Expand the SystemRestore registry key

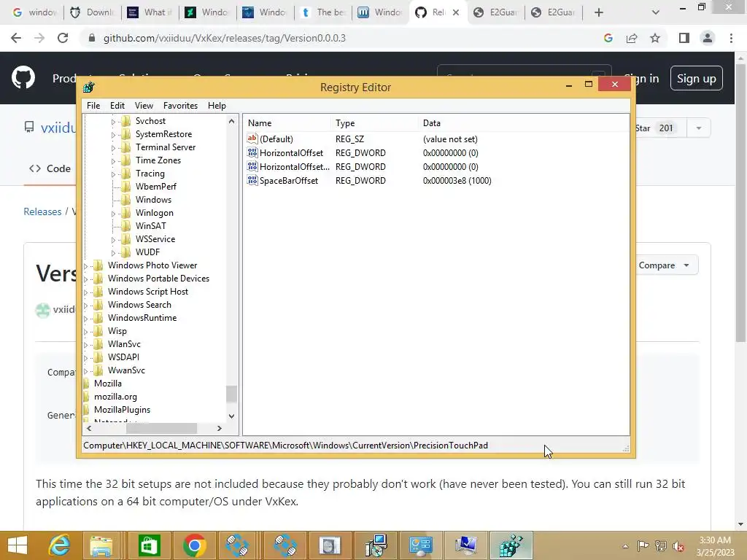pyautogui.click(x=113, y=135)
